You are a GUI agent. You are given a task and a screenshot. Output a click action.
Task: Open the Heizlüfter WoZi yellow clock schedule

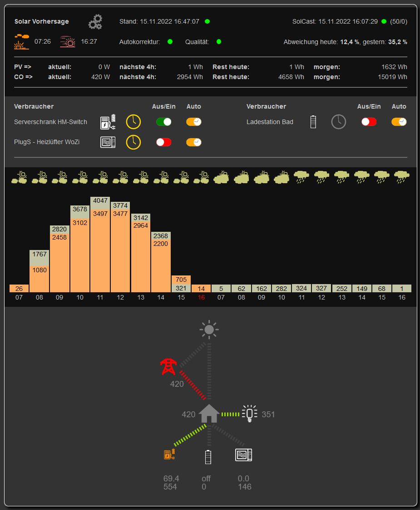click(133, 142)
